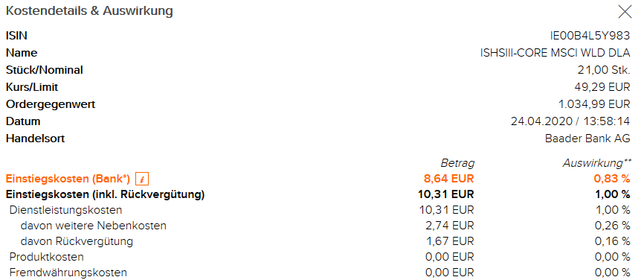Click the Kurs/Limit value 49,29 EUR

pyautogui.click(x=602, y=87)
